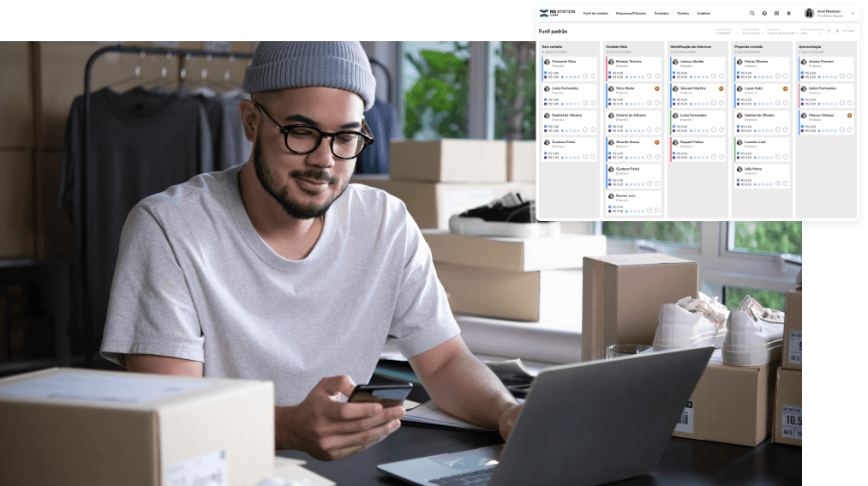
Task: Click the alert icon on Julia Meira card
Action: [x=786, y=183]
